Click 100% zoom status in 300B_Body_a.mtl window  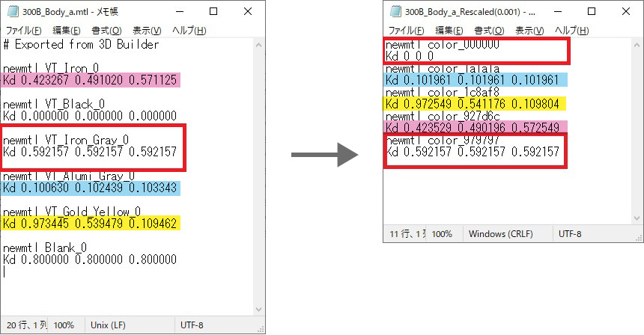pos(64,325)
